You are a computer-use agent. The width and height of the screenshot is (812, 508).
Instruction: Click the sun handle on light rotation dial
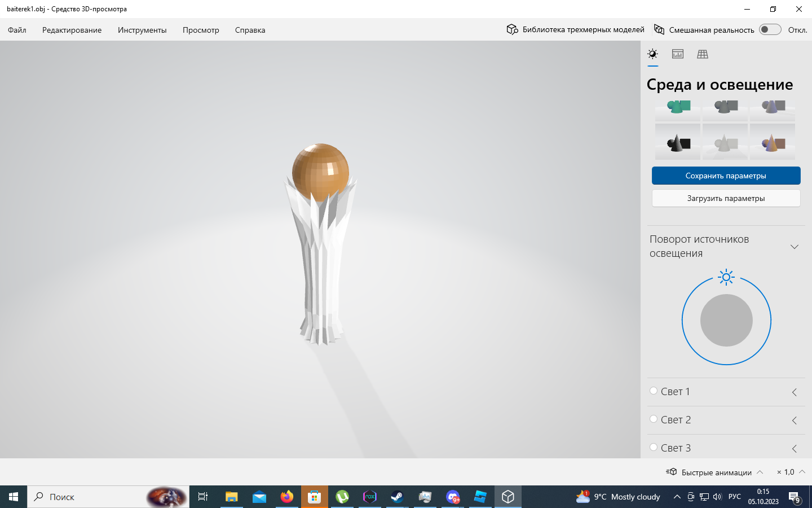[x=726, y=277]
